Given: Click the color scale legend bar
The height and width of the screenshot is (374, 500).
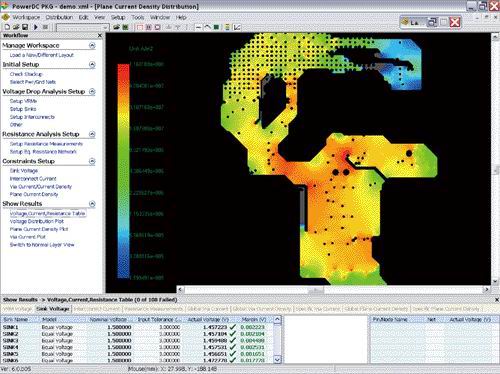Looking at the screenshot, I should (x=123, y=171).
